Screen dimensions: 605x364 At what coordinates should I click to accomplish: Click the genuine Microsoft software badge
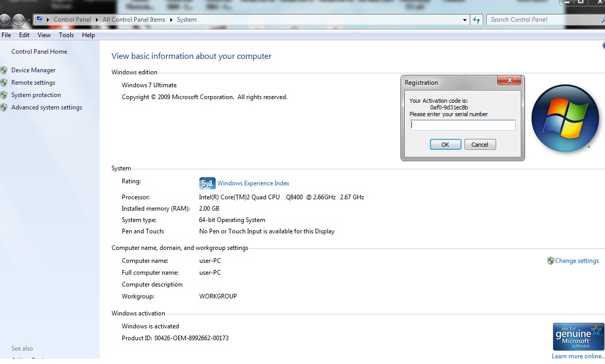pyautogui.click(x=578, y=337)
